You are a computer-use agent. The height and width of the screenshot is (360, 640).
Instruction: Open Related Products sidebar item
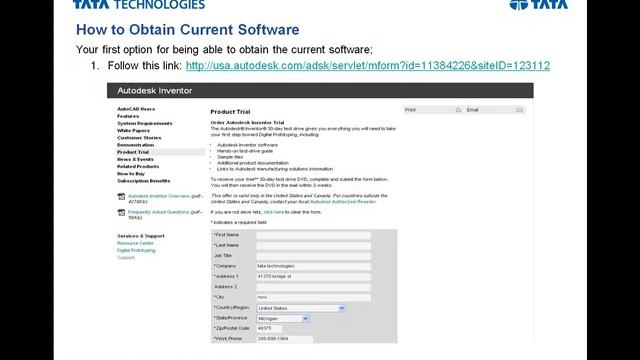[x=138, y=167]
